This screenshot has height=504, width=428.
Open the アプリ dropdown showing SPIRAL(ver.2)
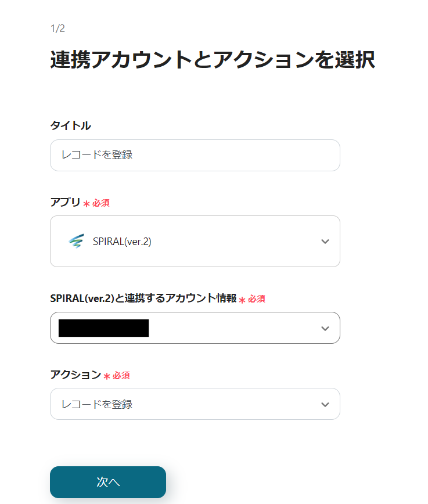coord(195,242)
